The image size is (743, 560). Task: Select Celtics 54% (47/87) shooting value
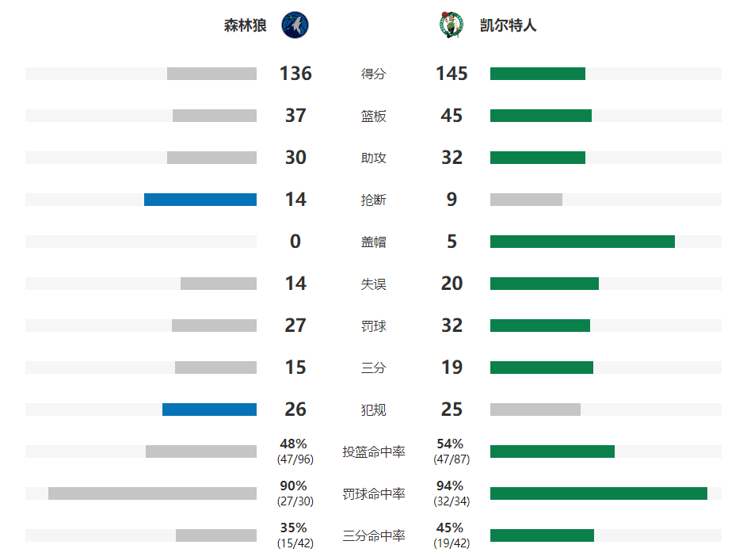click(x=452, y=451)
